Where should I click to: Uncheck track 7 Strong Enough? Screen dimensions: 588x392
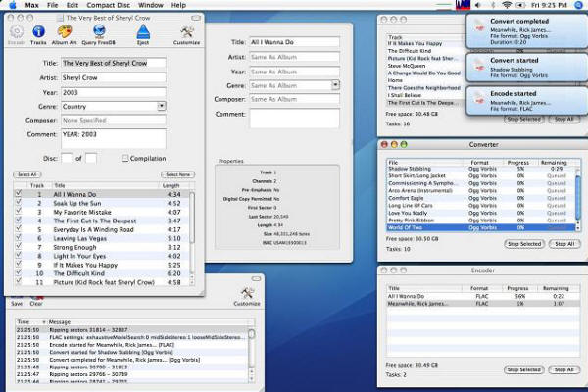19,246
